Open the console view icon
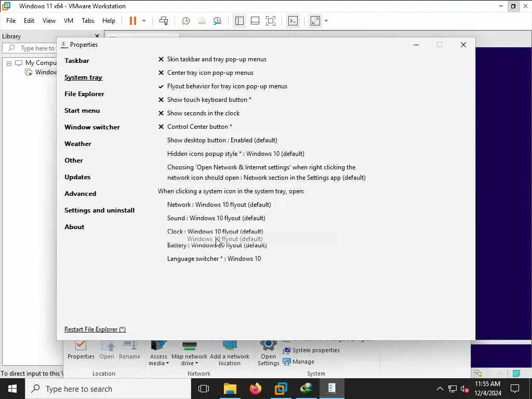Image resolution: width=532 pixels, height=399 pixels. [293, 21]
